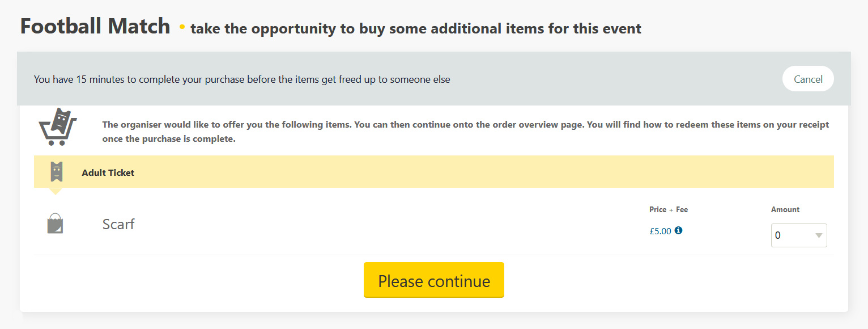
Task: Click the additional items subtitle text
Action: click(416, 28)
